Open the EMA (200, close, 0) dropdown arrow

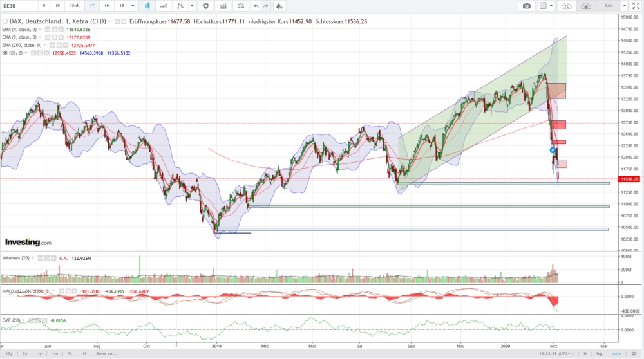(45, 45)
